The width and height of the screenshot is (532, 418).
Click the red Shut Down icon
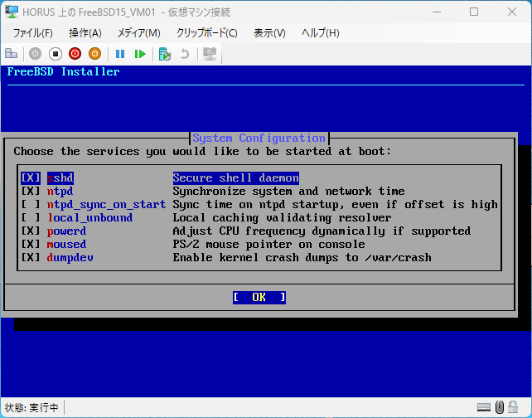[75, 54]
